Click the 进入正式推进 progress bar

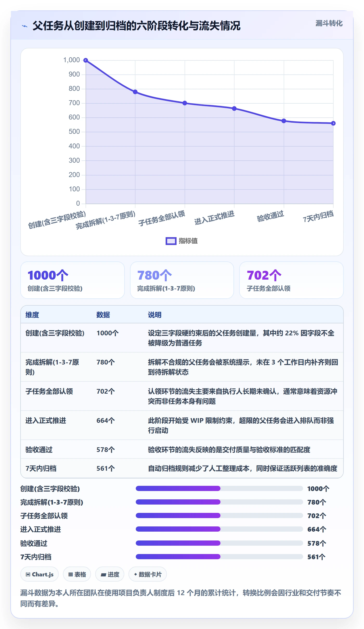click(219, 529)
